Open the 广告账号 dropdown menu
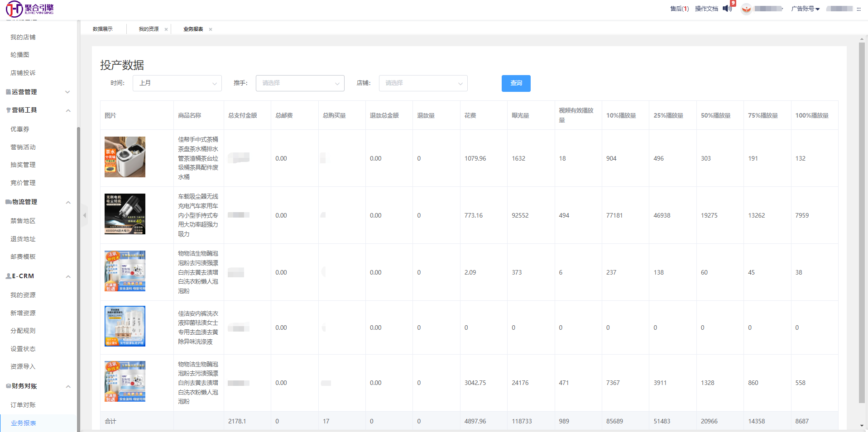 coord(805,9)
